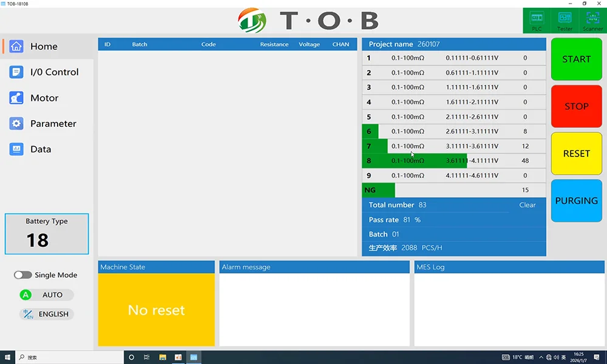Click the PLC connection status icon

coord(537,18)
